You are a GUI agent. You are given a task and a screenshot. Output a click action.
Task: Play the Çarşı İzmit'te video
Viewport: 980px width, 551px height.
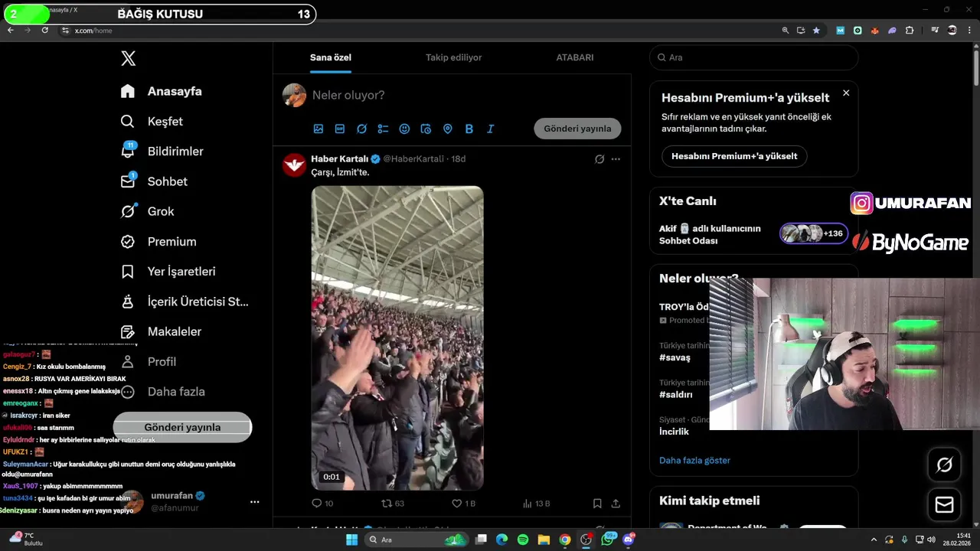pos(397,337)
